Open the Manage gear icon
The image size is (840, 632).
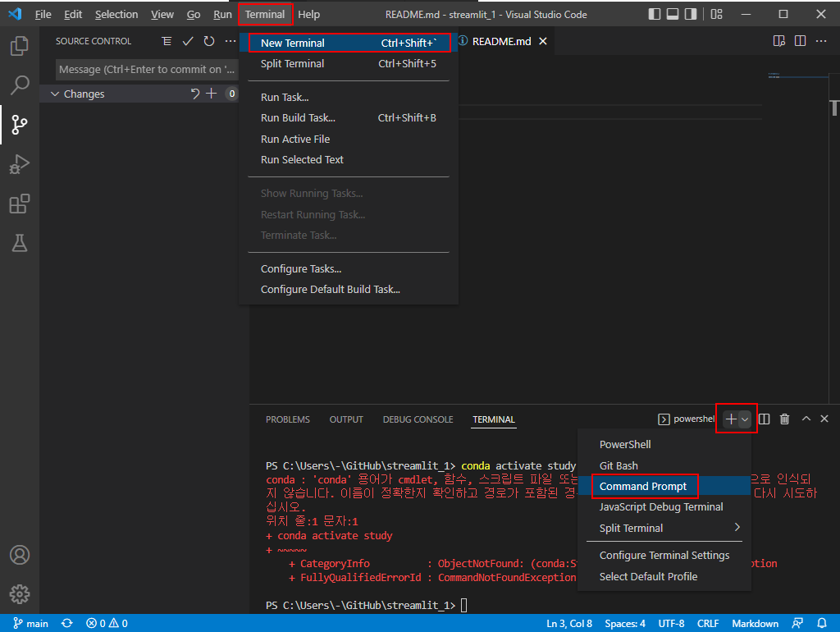[x=20, y=594]
